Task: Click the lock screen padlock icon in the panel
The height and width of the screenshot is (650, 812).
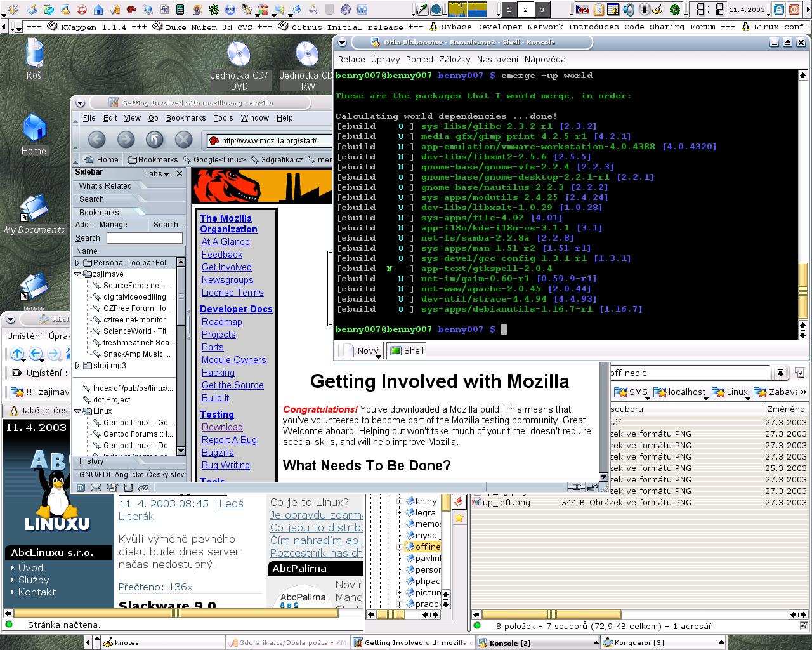Action: pyautogui.click(x=778, y=10)
